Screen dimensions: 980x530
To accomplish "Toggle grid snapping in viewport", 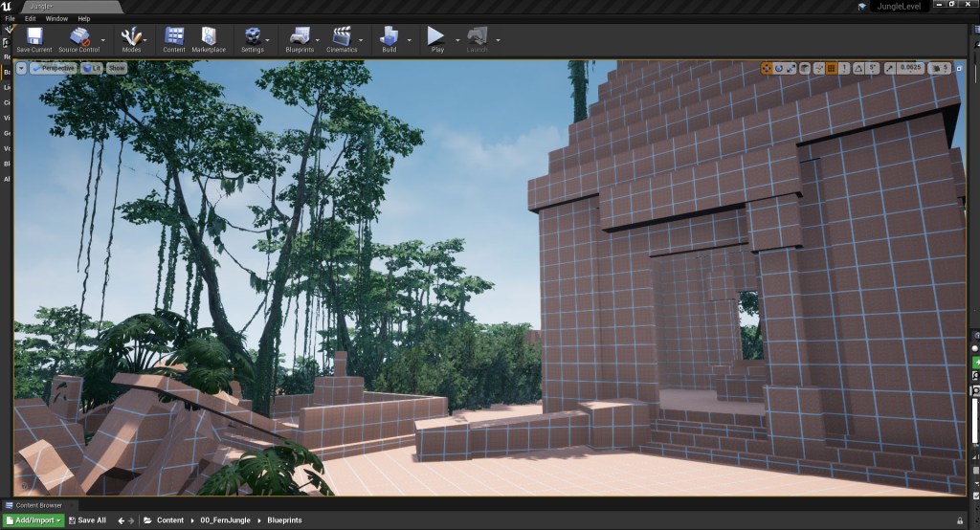I will [832, 68].
